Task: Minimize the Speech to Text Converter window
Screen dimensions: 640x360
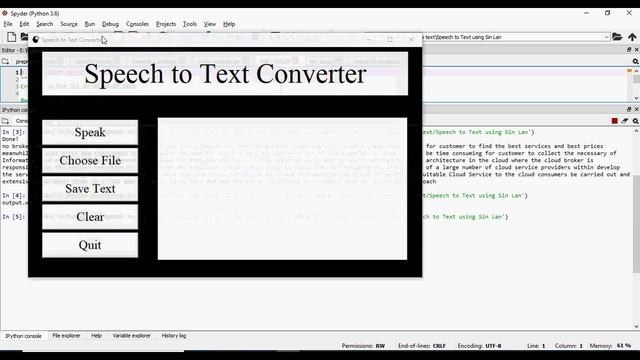Action: (369, 40)
